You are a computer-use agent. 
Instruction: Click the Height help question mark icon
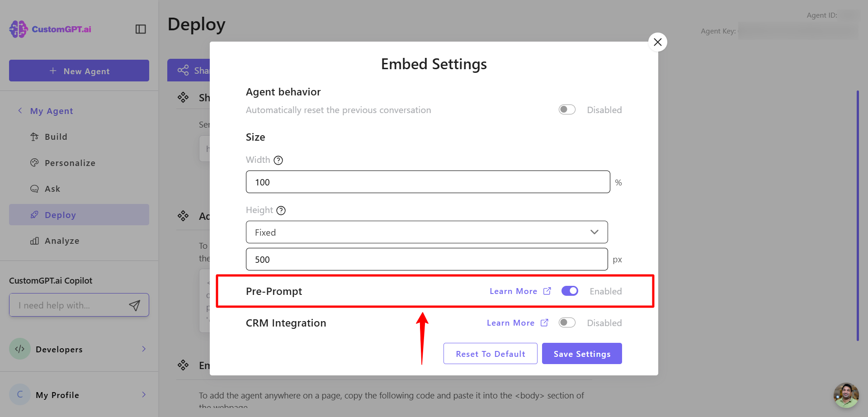tap(281, 210)
